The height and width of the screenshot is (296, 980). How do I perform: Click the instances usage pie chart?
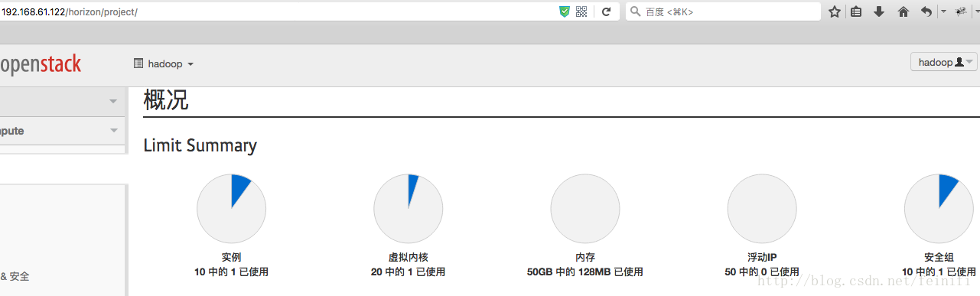(x=232, y=208)
